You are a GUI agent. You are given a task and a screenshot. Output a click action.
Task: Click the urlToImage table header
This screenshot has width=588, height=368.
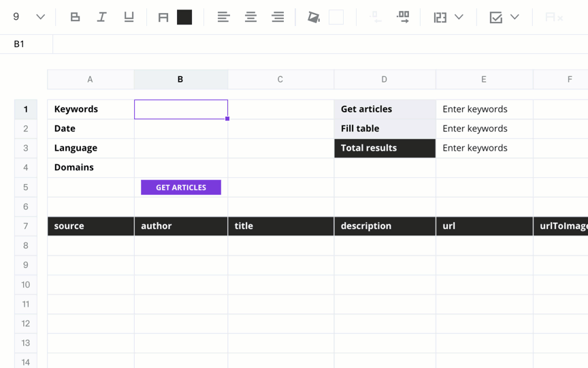(x=561, y=226)
